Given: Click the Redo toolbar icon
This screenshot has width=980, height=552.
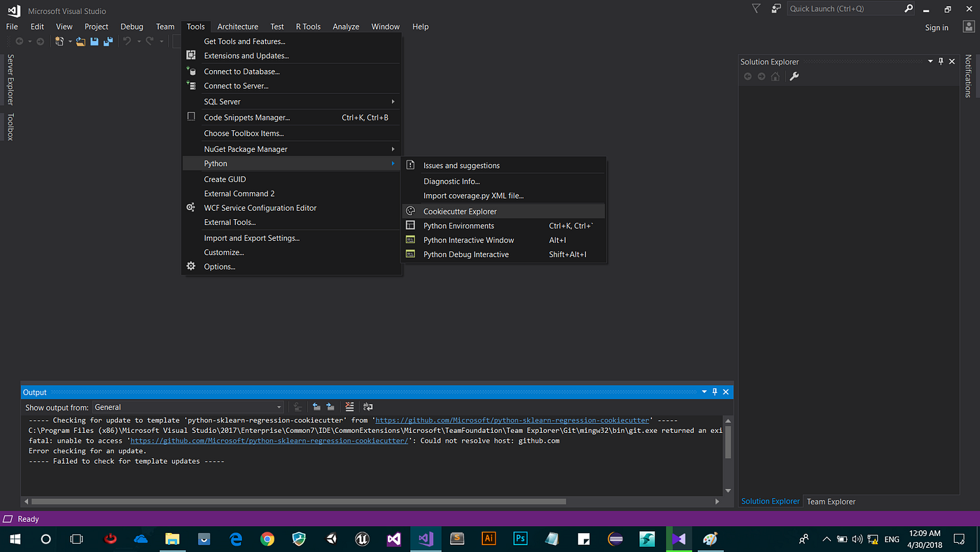Looking at the screenshot, I should 149,42.
